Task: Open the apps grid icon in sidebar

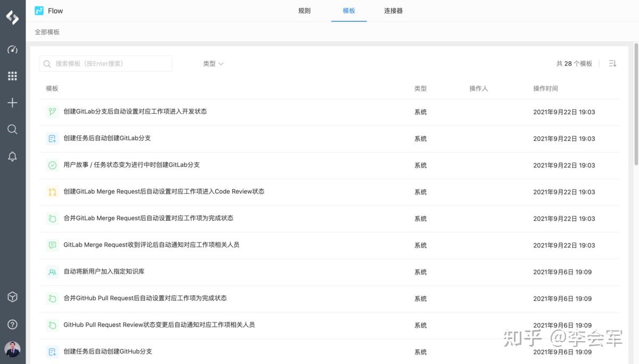Action: click(x=12, y=76)
